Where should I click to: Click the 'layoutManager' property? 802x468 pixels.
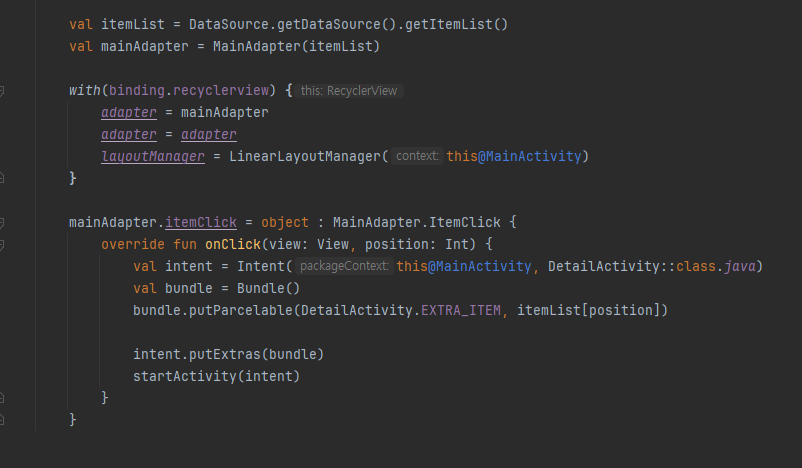coord(153,157)
